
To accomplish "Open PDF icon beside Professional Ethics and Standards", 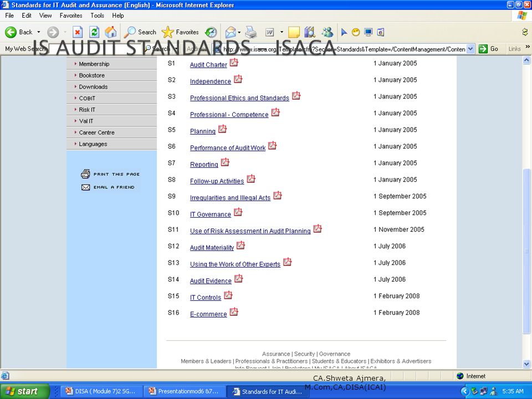I will tap(296, 96).
